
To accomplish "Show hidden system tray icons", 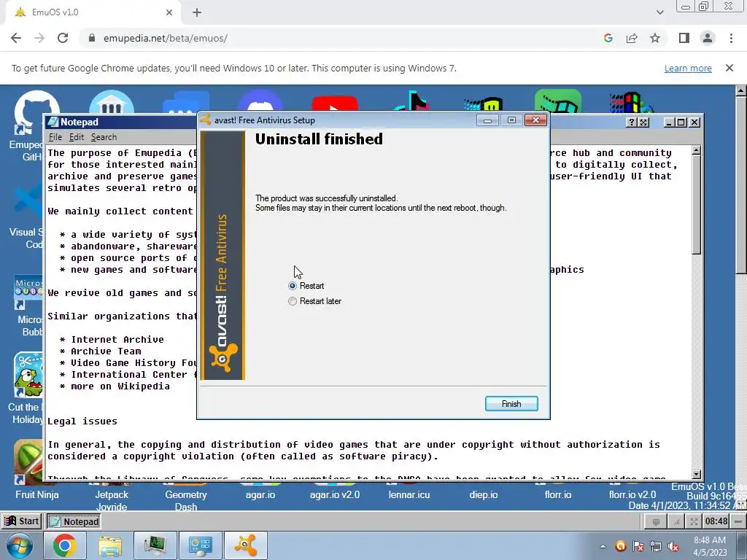I will [x=603, y=546].
